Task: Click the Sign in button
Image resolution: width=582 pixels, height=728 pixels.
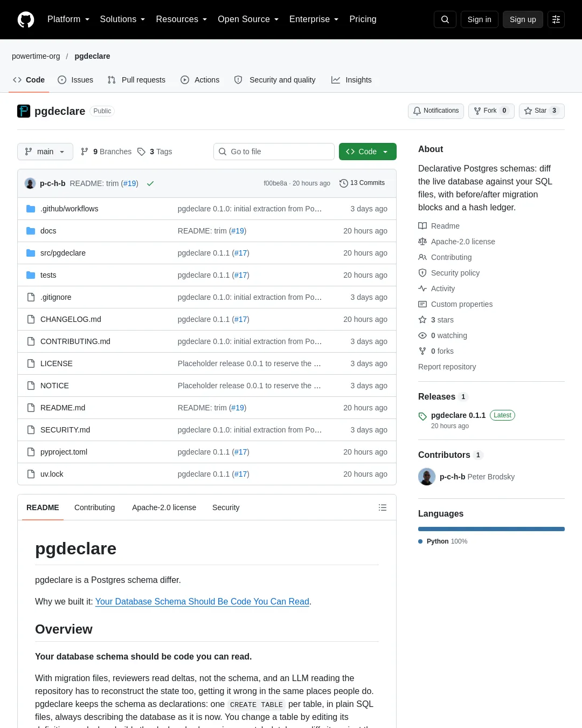Action: click(480, 19)
